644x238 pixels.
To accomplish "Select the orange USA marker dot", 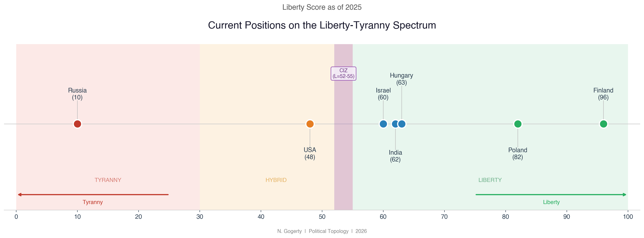I will tap(310, 124).
